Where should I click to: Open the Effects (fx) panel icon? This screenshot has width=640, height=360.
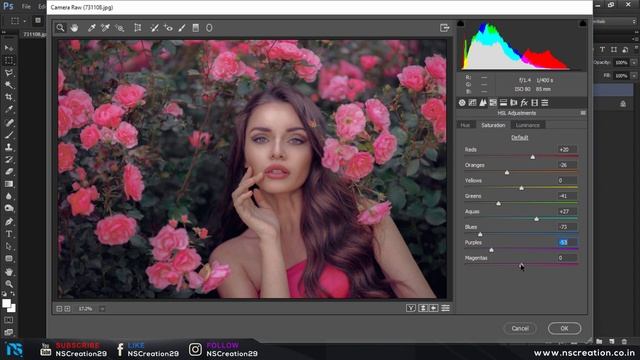pyautogui.click(x=524, y=103)
